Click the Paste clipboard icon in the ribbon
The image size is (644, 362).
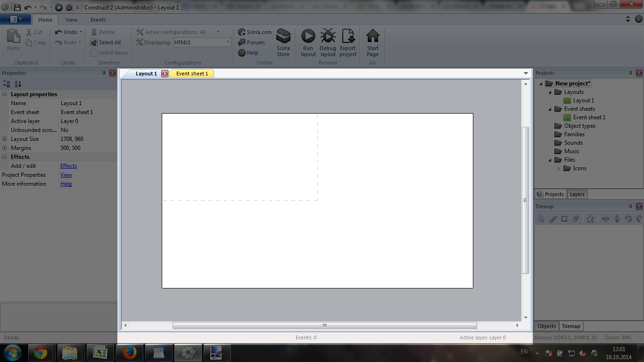pos(14,40)
